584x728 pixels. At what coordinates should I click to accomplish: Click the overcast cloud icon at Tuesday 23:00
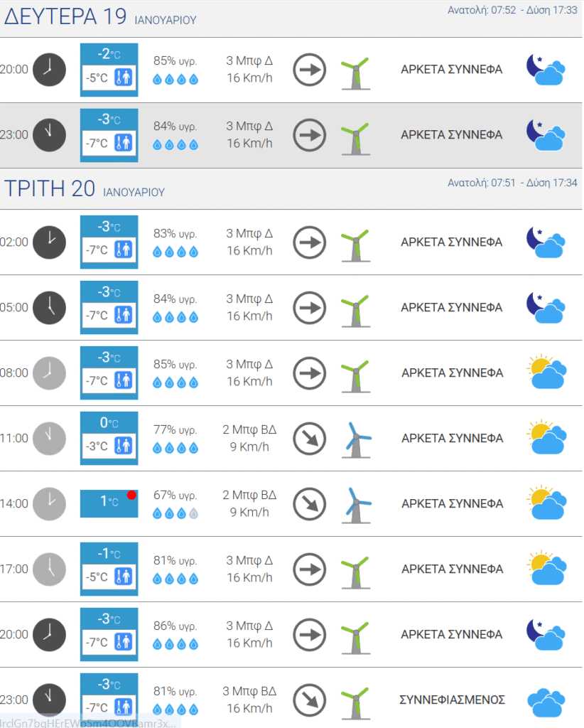pyautogui.click(x=546, y=700)
